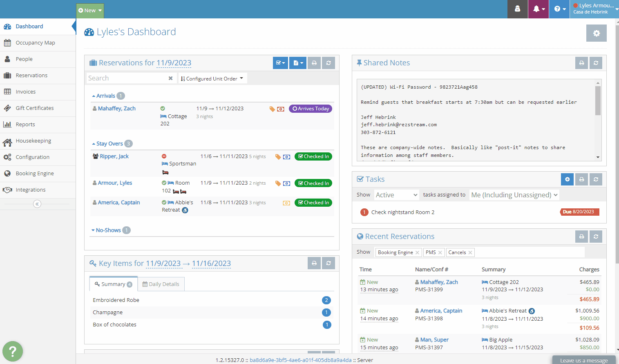The width and height of the screenshot is (619, 364).
Task: Collapse the left sidebar menu
Action: coord(37,204)
